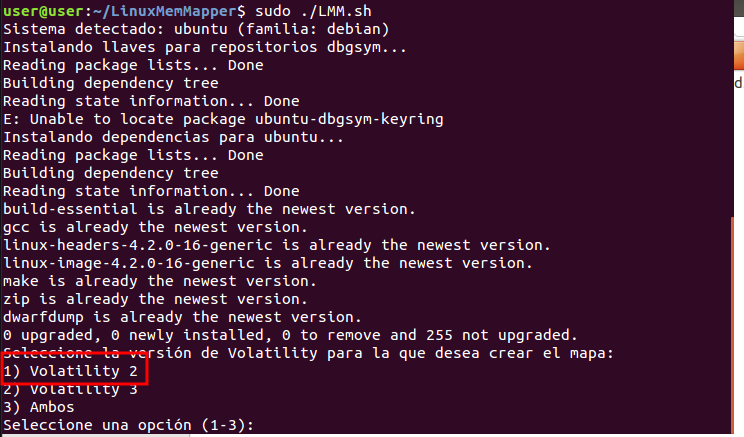Click 'Instalando llaves para repositorios dbgsym' line

(x=205, y=47)
